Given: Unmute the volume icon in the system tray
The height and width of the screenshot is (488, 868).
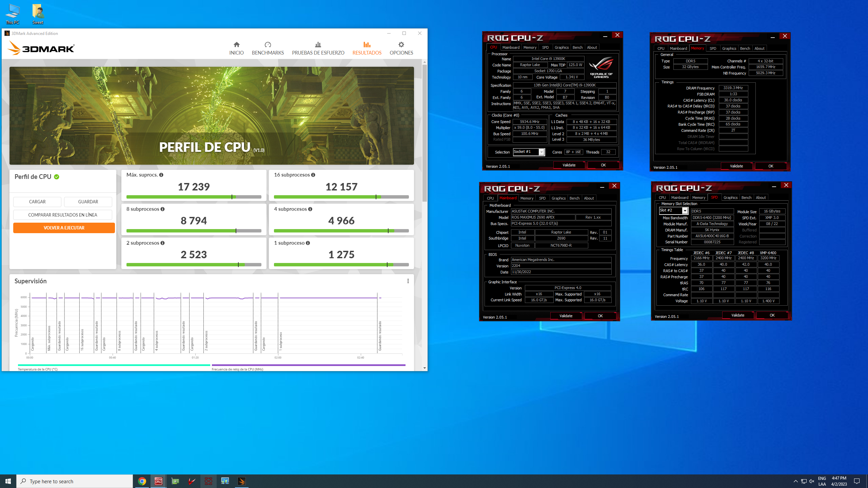Looking at the screenshot, I should click(811, 481).
